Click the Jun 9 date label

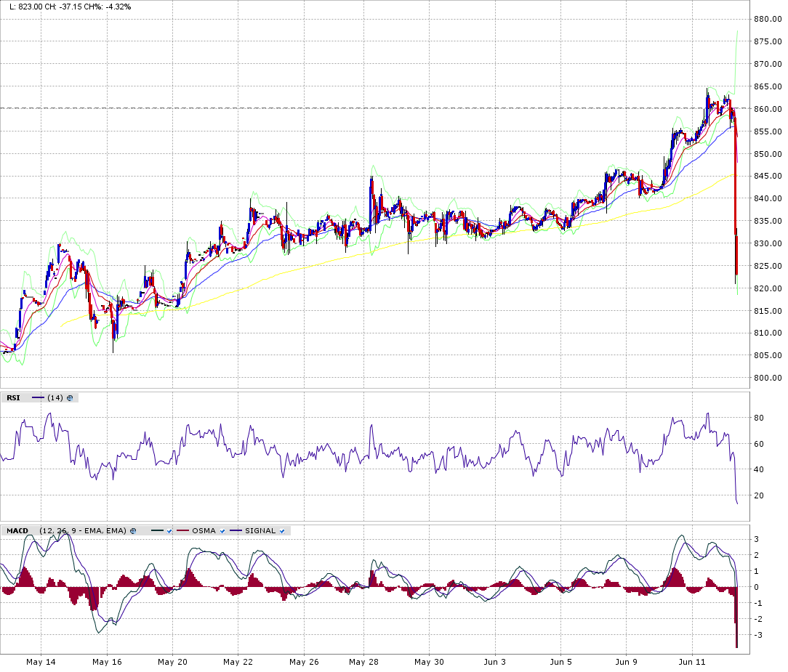point(626,662)
